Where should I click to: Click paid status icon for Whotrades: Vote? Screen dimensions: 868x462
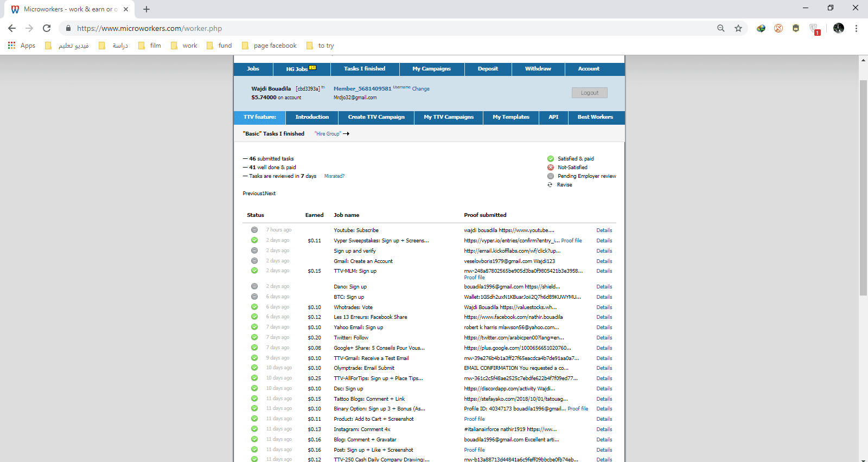click(254, 307)
